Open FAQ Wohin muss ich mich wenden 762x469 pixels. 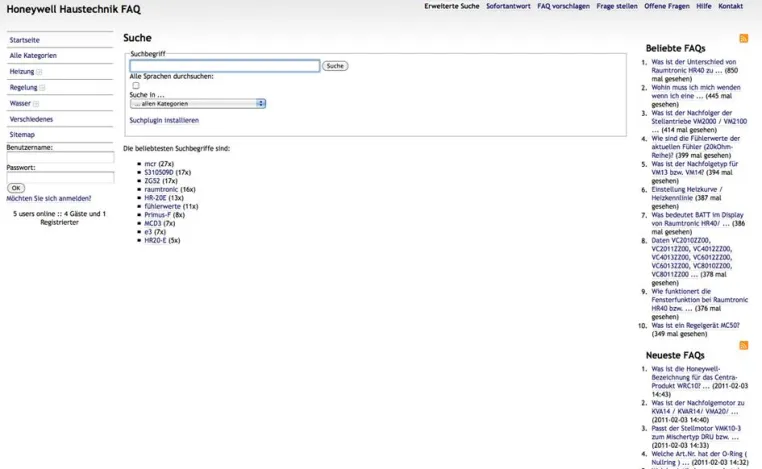(696, 92)
